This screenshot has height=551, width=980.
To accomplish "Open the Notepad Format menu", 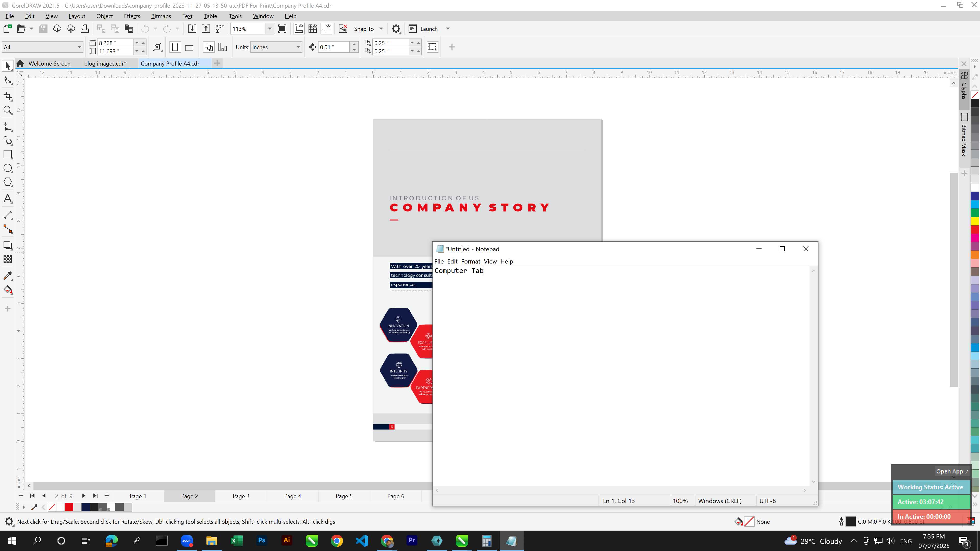I will [x=471, y=262].
